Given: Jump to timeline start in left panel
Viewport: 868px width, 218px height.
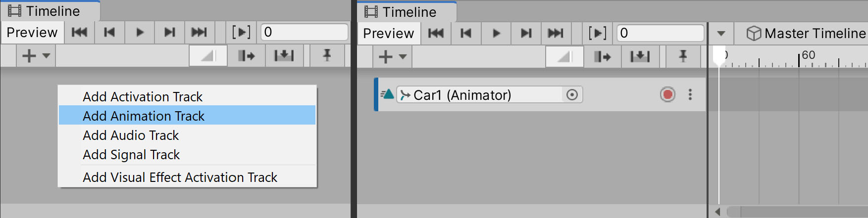Looking at the screenshot, I should click(79, 32).
